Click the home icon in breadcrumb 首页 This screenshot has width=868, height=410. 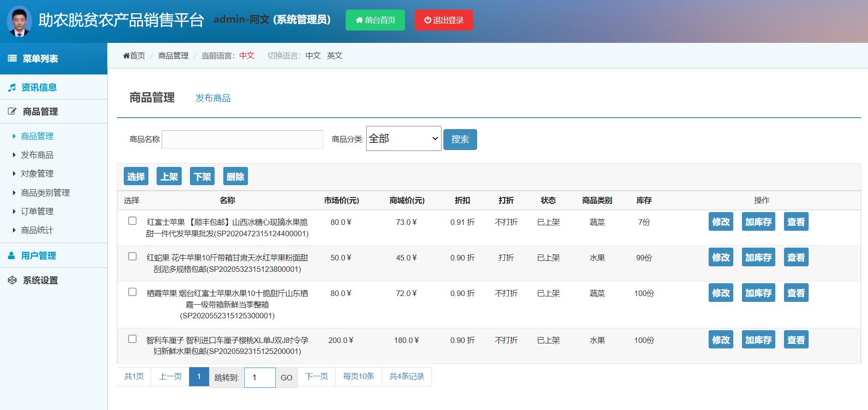pos(126,56)
